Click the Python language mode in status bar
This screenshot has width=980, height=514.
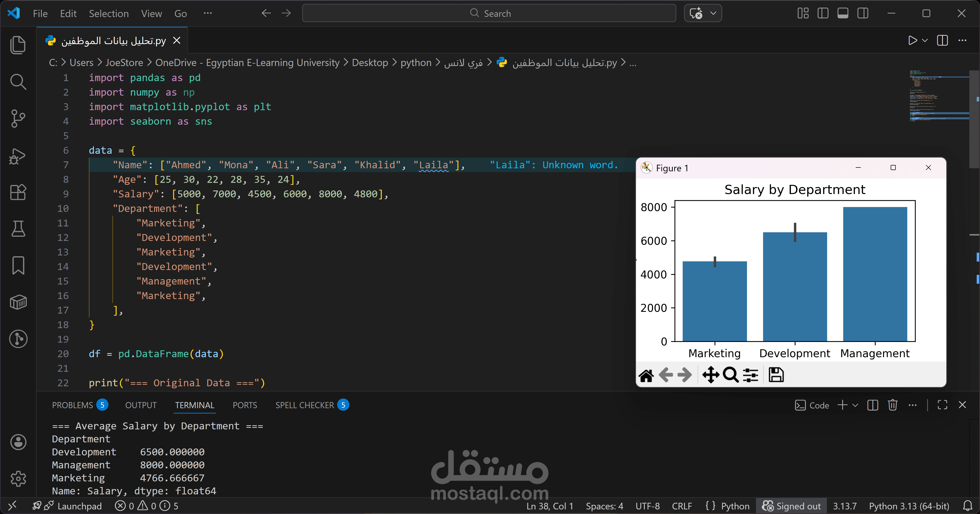[x=735, y=506]
